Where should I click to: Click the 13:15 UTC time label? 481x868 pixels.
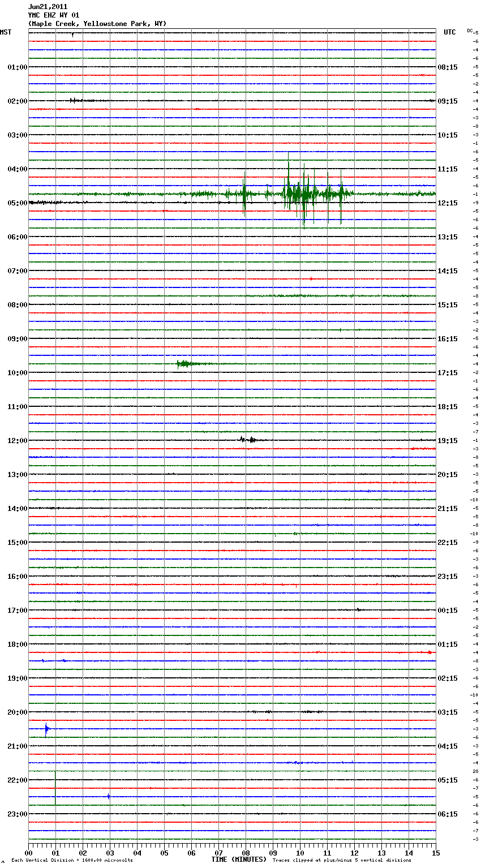point(448,237)
